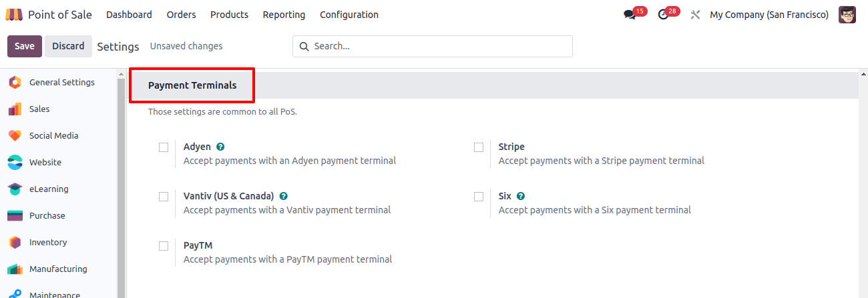Screen dimensions: 868x298
Task: Go to the Dashboard menu
Action: (129, 15)
